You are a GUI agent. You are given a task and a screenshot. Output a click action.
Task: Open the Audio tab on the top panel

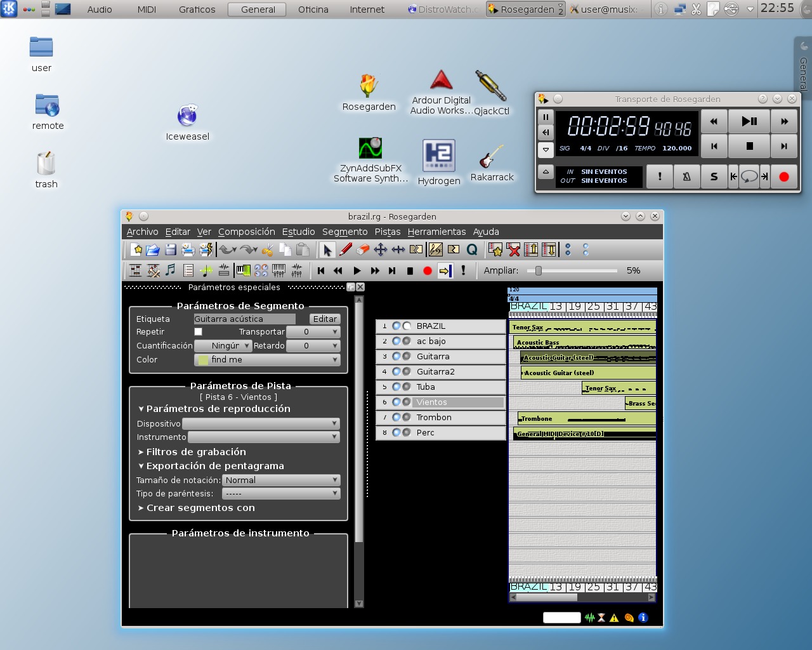100,10
